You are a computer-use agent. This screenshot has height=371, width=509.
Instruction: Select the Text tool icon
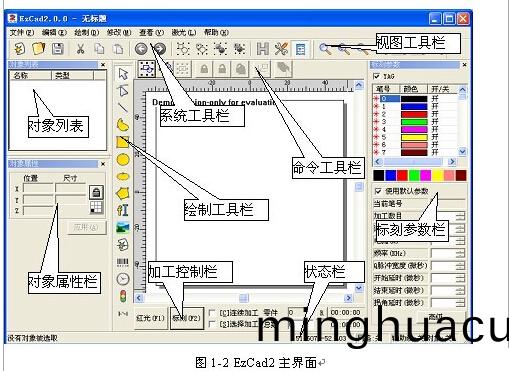[123, 210]
